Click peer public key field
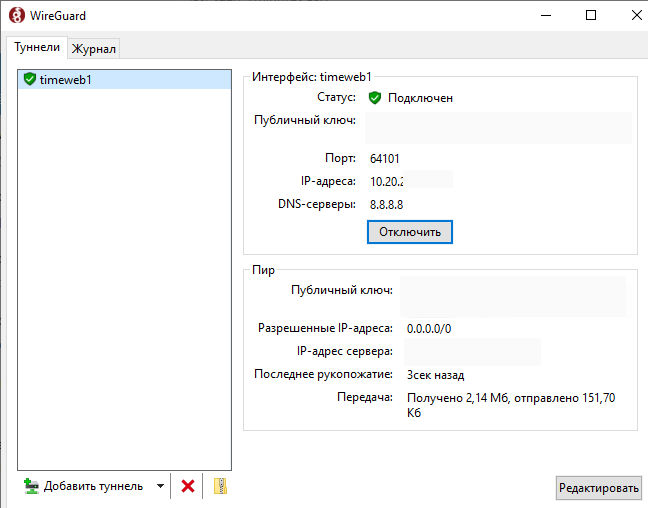This screenshot has width=648, height=508. (513, 296)
